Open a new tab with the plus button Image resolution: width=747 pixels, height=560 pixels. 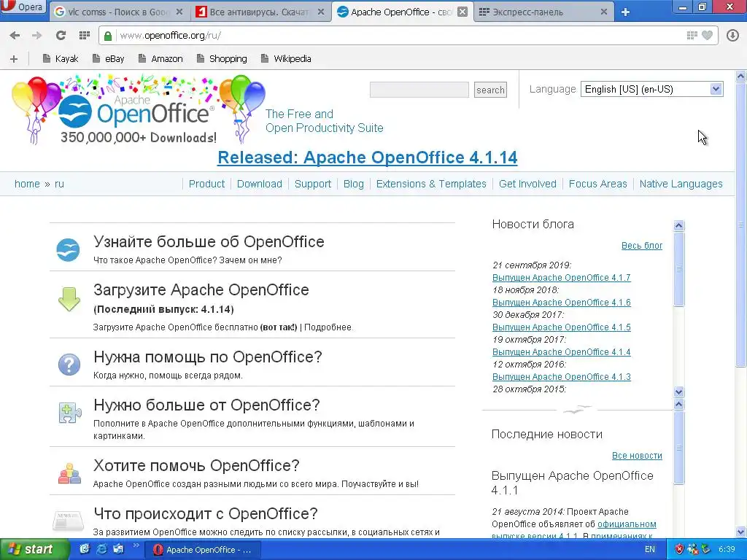(x=625, y=12)
